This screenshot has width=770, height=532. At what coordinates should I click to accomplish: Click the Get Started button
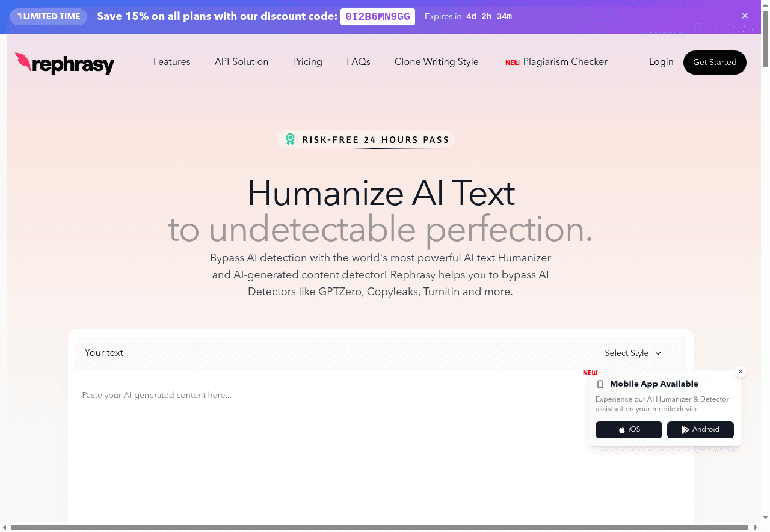coord(715,63)
